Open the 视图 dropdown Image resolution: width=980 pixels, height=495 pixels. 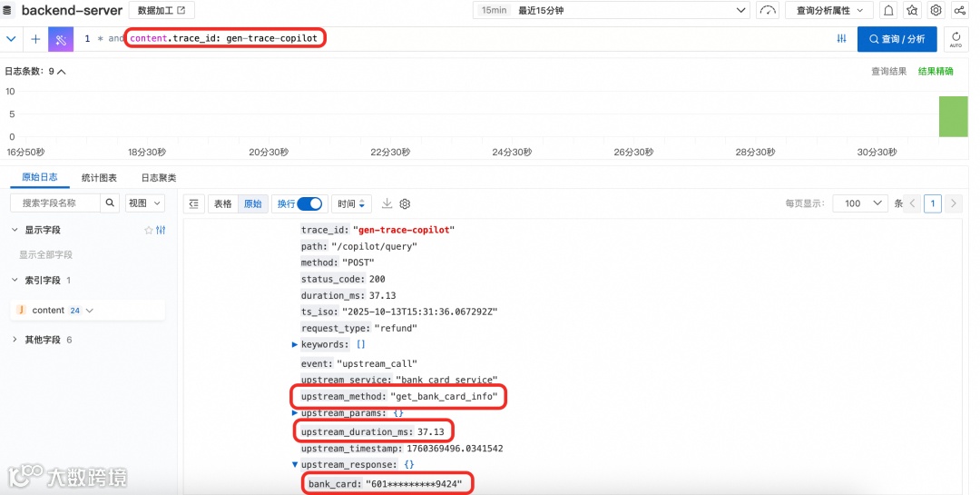tap(144, 203)
